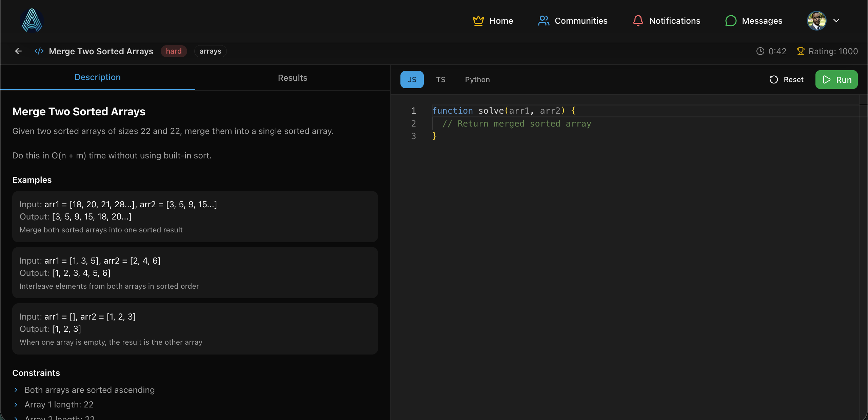Click large Merge Two Sorted Arrays description heading
This screenshot has height=420, width=868.
point(79,112)
